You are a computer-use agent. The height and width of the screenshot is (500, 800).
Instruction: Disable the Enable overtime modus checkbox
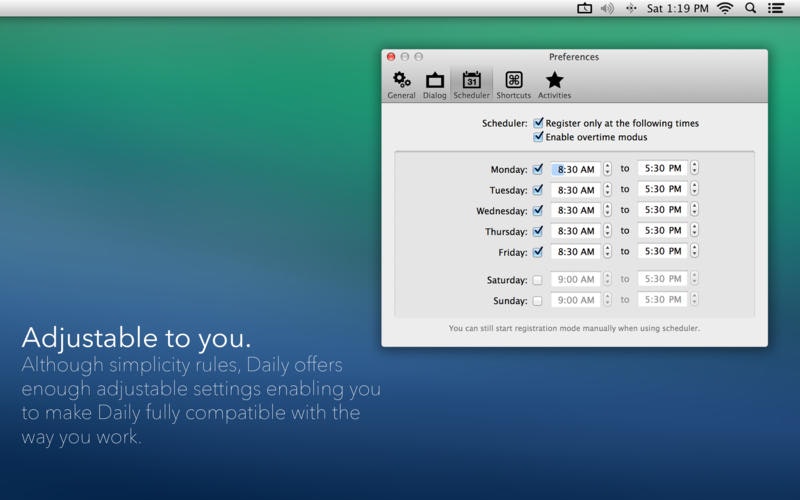(538, 137)
